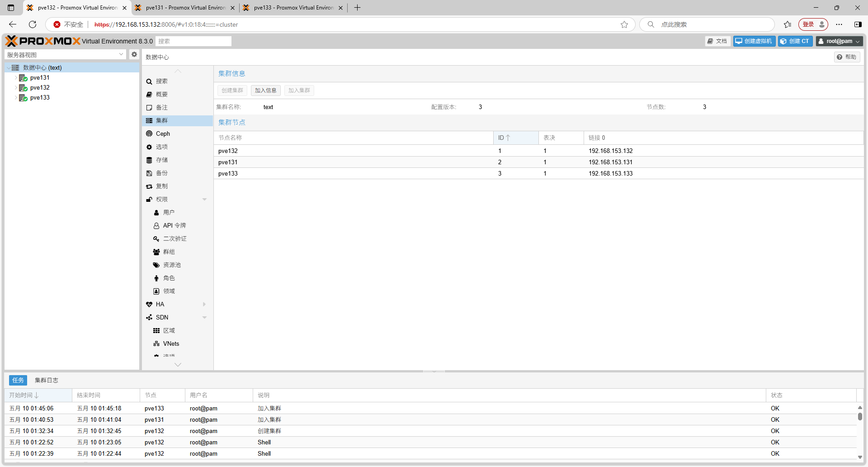Open the Backup (备份) entry
The width and height of the screenshot is (868, 467).
[177, 173]
